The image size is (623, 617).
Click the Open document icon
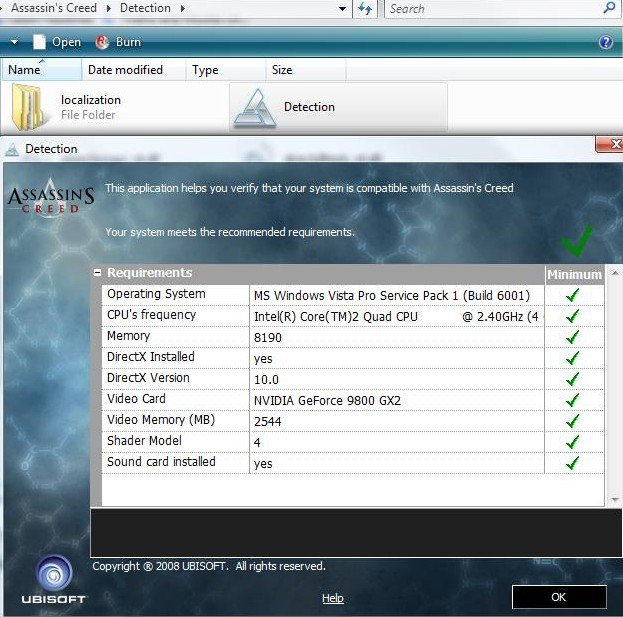39,42
